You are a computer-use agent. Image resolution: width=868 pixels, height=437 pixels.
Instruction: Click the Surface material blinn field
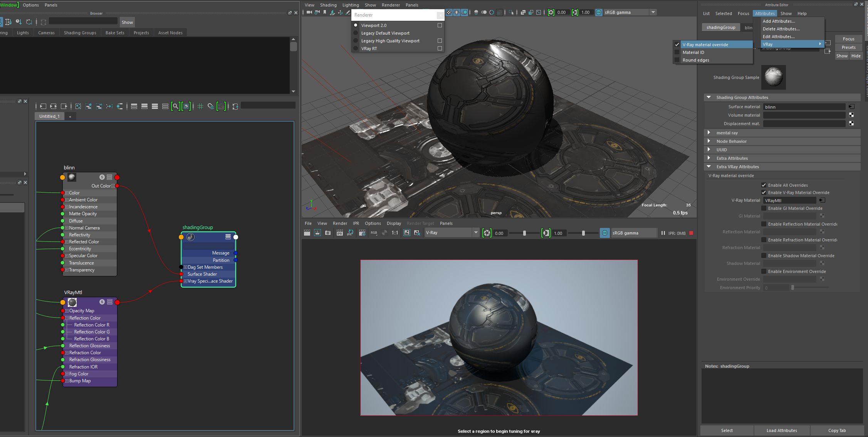click(804, 107)
